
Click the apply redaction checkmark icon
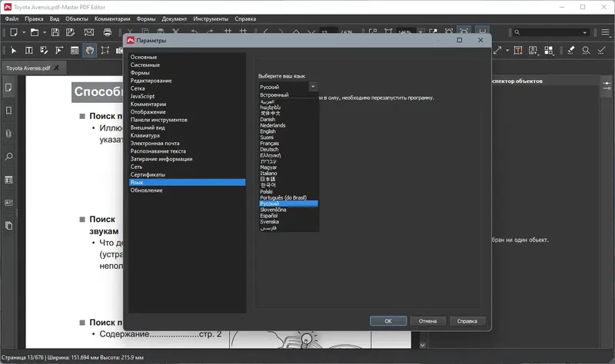tap(601, 50)
